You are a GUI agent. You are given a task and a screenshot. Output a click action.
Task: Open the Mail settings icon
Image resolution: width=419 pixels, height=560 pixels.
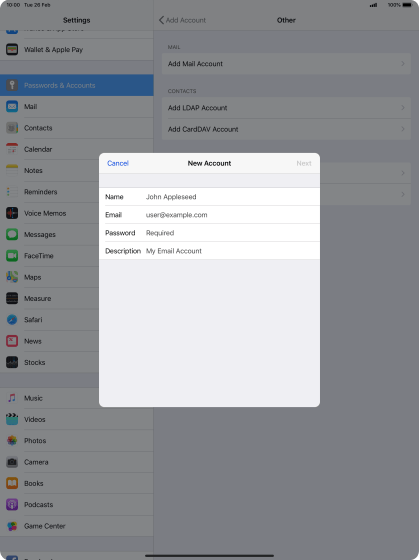click(x=12, y=106)
